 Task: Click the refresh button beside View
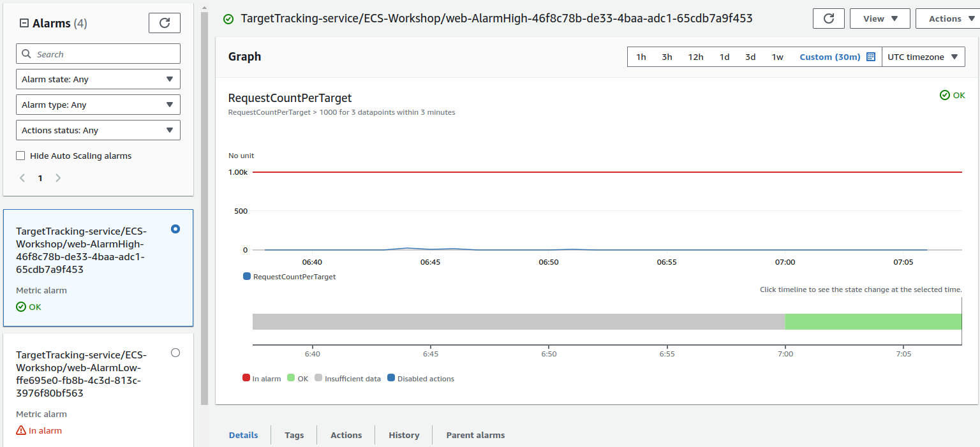(x=829, y=18)
